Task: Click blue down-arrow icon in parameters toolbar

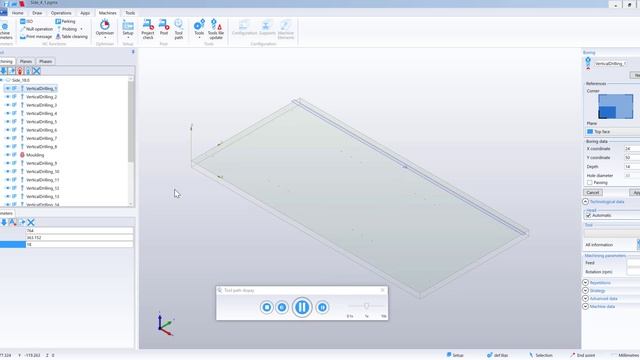Action: pos(4,222)
